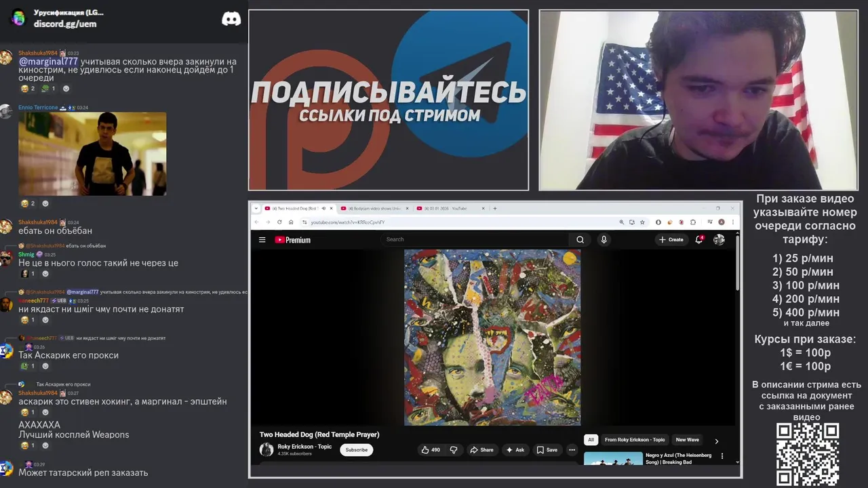Click add-reaction icon under Shakshuka1984's first message

pos(66,89)
